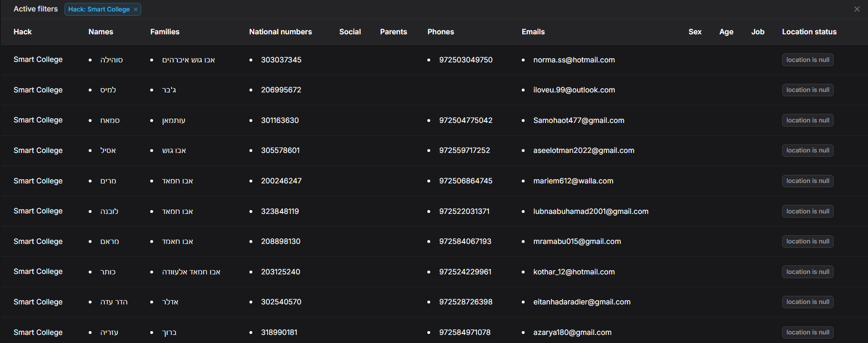The image size is (868, 343).
Task: Click the Social column header
Action: [x=350, y=32]
